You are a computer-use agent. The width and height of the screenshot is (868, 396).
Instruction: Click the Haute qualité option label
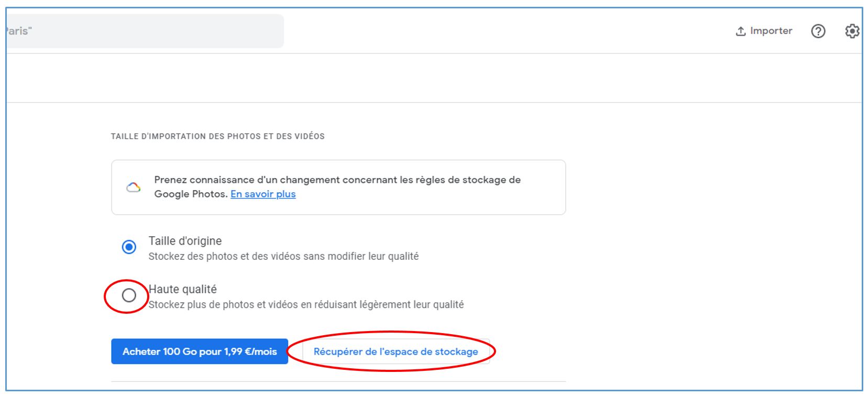[x=182, y=289]
